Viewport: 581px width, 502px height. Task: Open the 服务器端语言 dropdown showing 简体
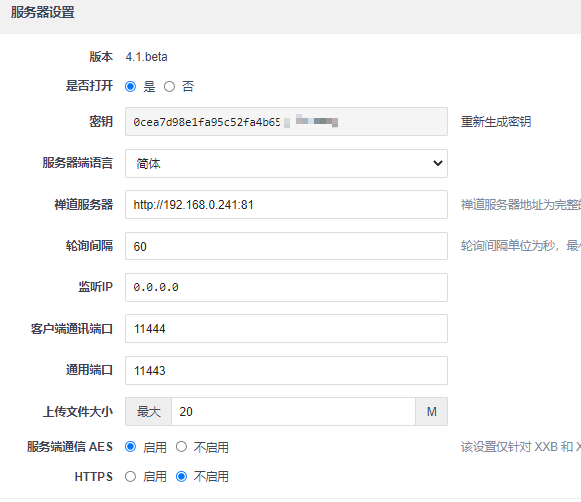[286, 163]
